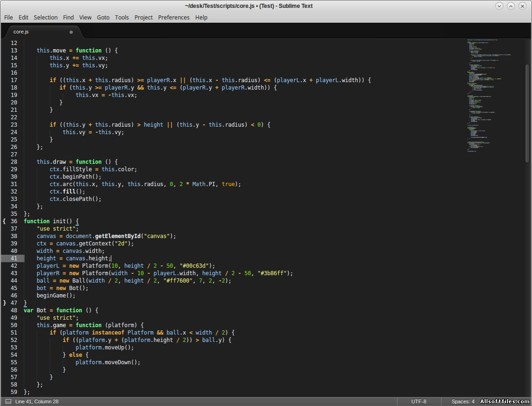Open the Goto menu
The image size is (532, 406).
click(103, 17)
